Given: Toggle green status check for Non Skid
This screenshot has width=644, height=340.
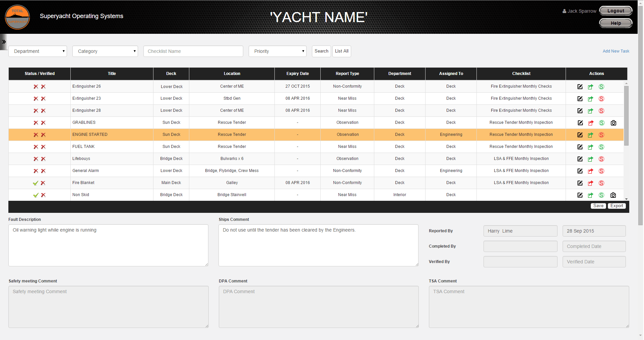Looking at the screenshot, I should (x=36, y=195).
